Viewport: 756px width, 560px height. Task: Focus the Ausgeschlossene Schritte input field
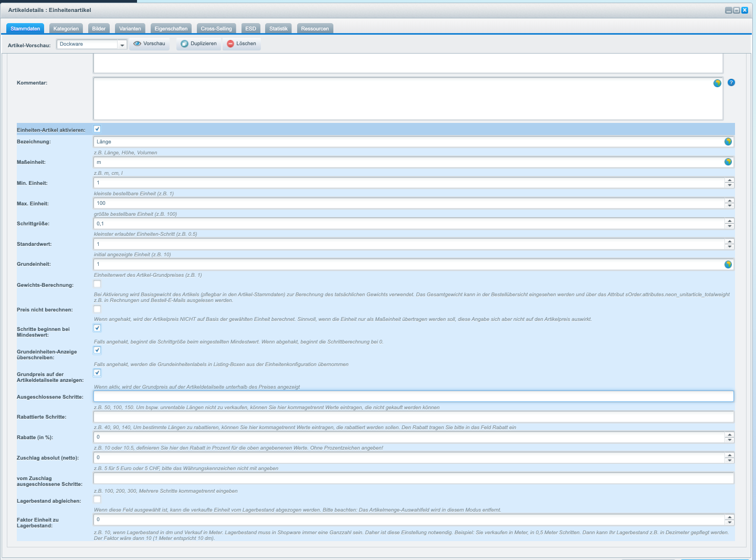point(414,397)
